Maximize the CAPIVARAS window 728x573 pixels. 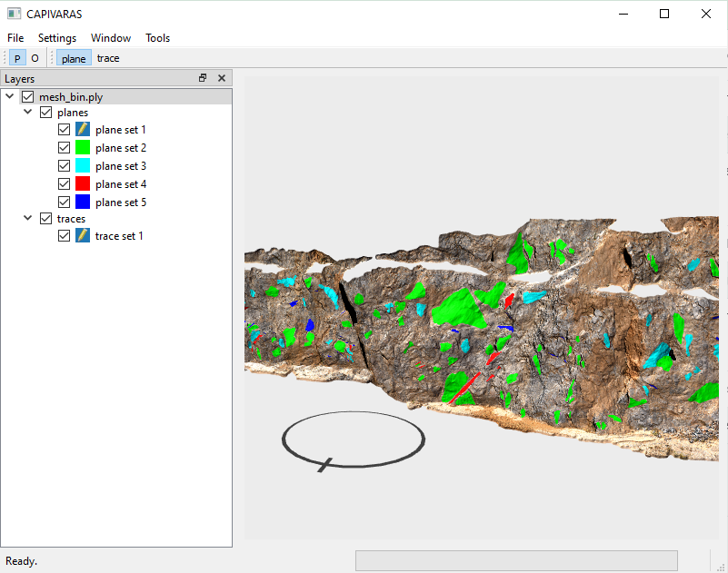coord(664,14)
